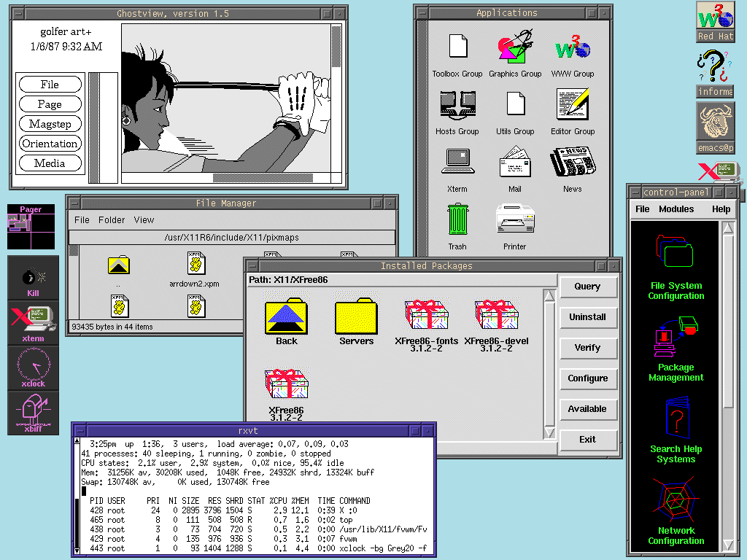Open the Media menu button in Ghostview

[x=50, y=163]
